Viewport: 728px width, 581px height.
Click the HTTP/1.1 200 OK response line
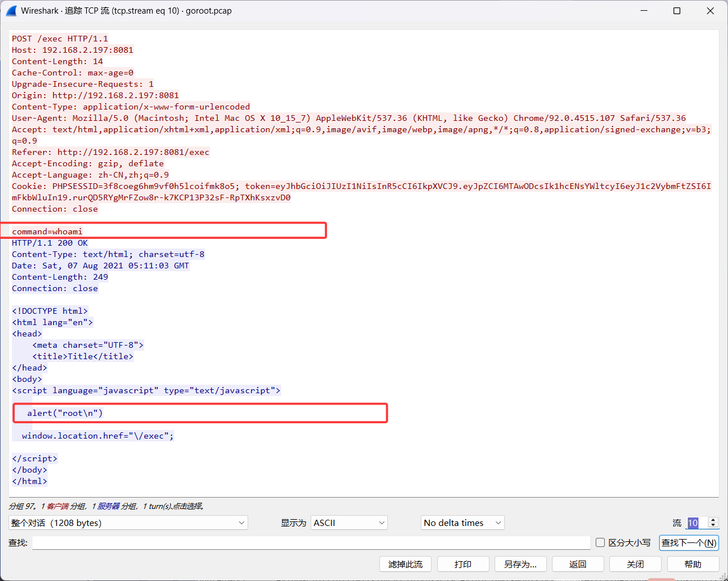(50, 243)
